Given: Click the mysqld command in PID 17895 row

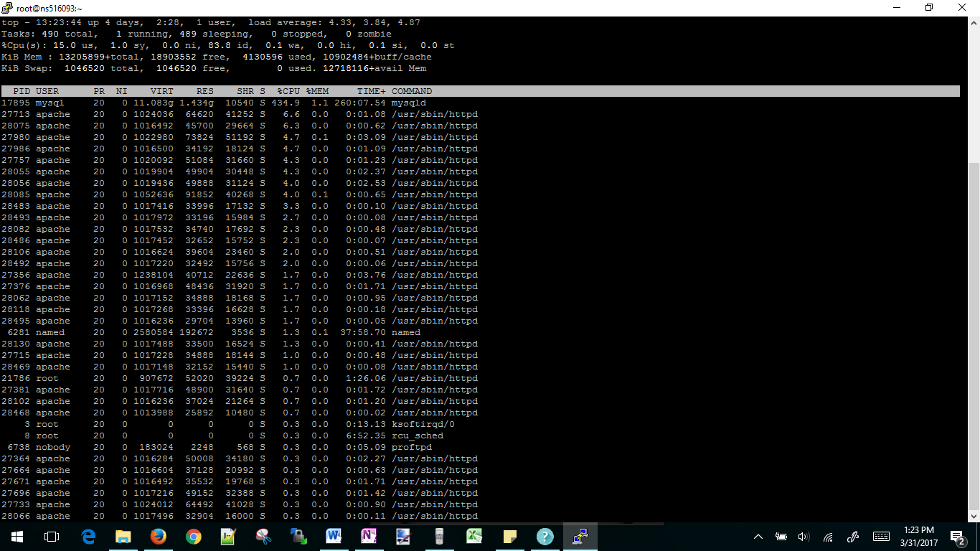Looking at the screenshot, I should point(409,103).
